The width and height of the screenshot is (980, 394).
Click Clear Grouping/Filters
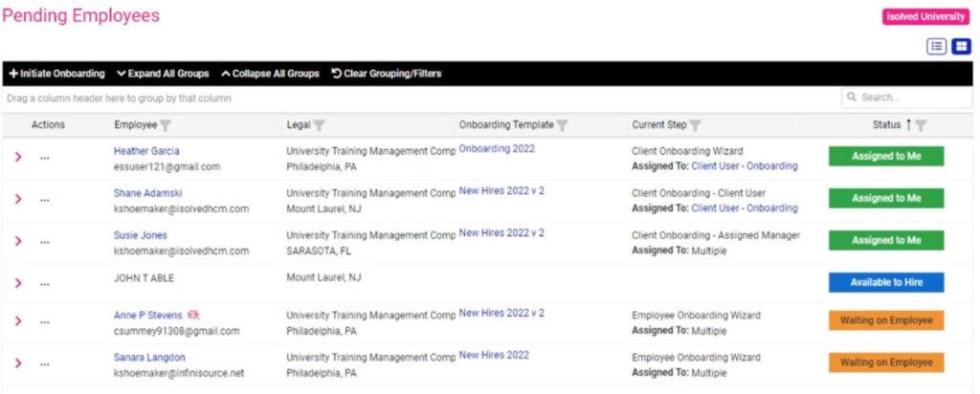tap(387, 74)
